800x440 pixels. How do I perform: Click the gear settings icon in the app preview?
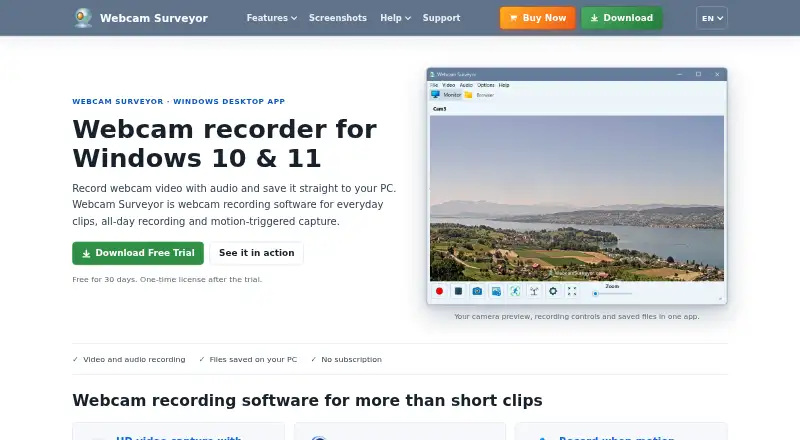tap(553, 291)
